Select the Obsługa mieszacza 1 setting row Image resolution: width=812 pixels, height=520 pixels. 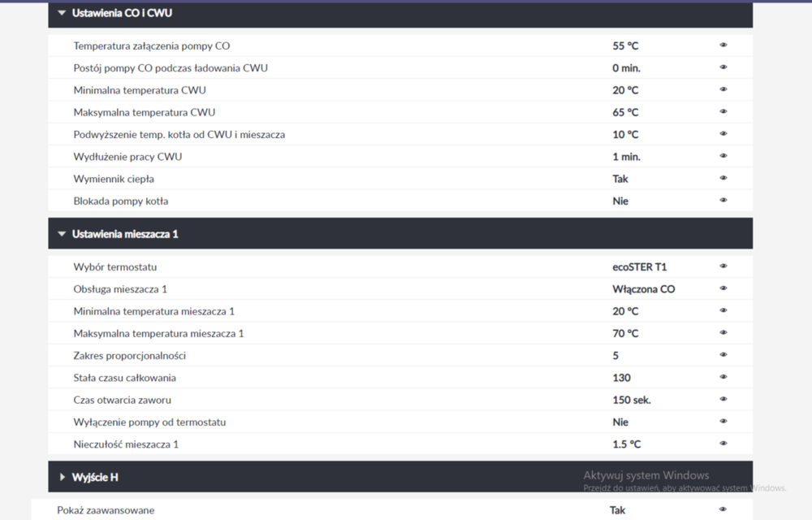coord(120,289)
